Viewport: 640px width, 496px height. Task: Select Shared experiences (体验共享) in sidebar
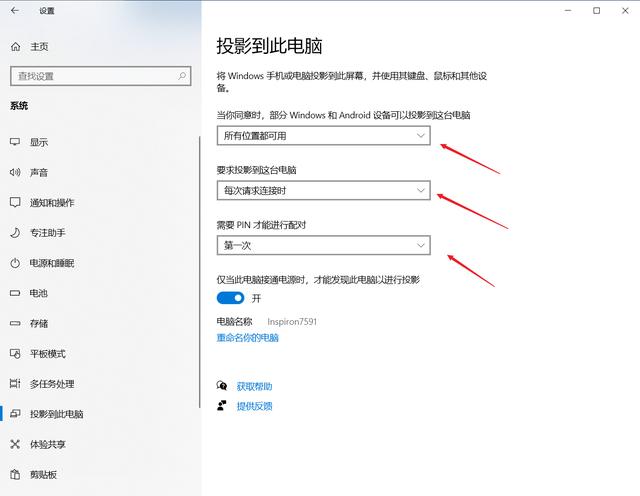46,444
